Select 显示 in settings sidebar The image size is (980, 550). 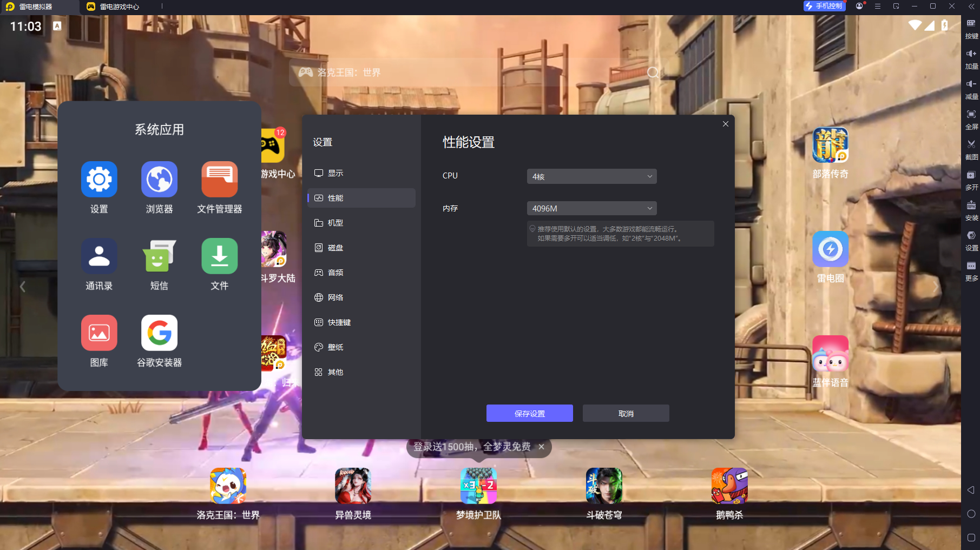(x=361, y=173)
